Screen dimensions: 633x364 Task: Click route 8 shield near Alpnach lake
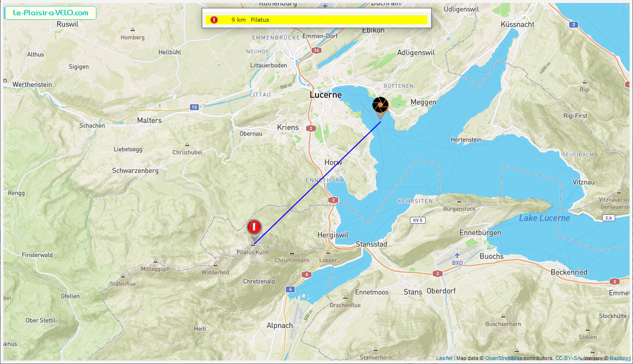tap(307, 275)
